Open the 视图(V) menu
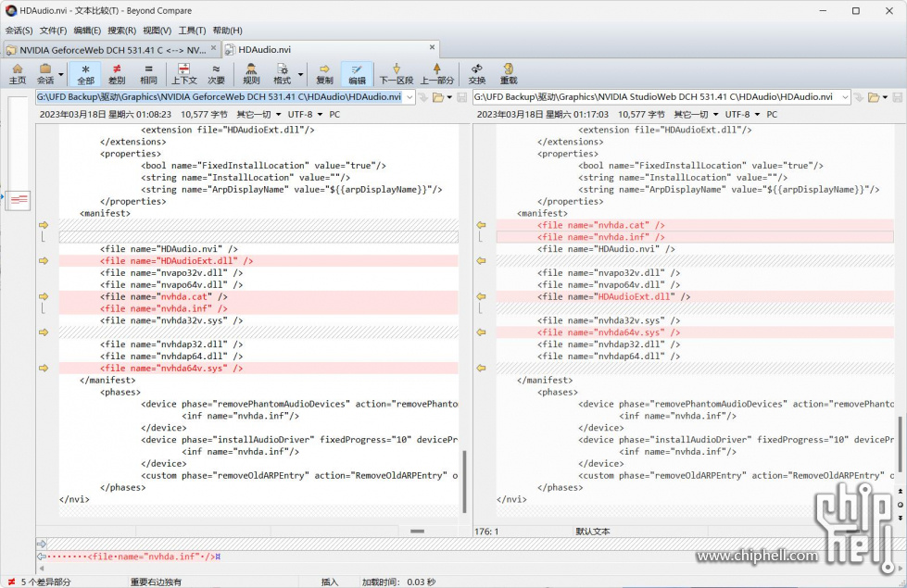 [x=157, y=31]
